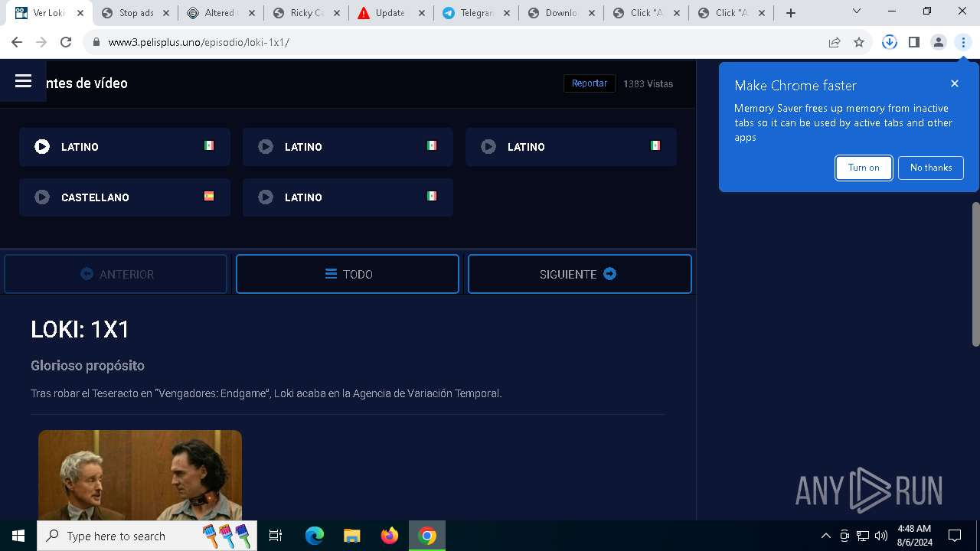
Task: Play the third LATINO source in the top row
Action: click(x=571, y=147)
